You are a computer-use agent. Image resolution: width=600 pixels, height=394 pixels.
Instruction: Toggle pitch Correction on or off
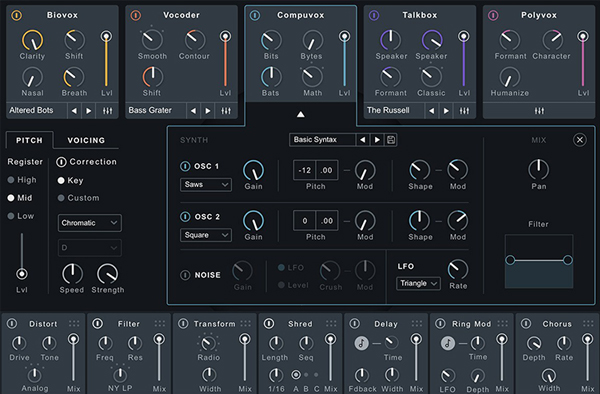[x=61, y=162]
